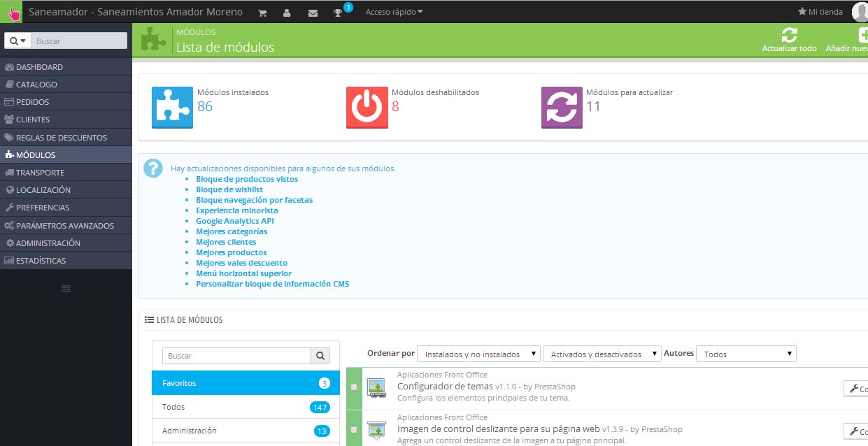Click the Configurador de temas module icon
Image resolution: width=868 pixels, height=446 pixels.
pos(376,388)
